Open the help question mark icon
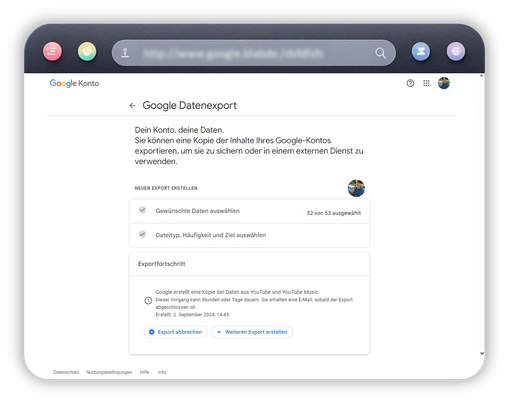Screen dimensions: 509x403 pyautogui.click(x=410, y=83)
